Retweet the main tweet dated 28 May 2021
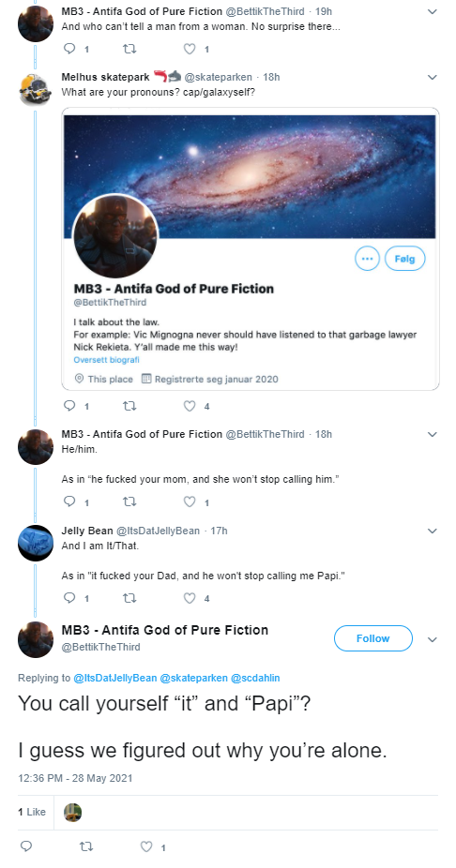 [x=86, y=846]
